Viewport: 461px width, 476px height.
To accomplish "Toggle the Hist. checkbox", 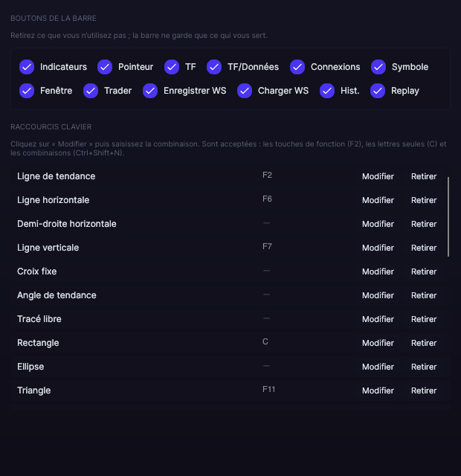I will [327, 91].
